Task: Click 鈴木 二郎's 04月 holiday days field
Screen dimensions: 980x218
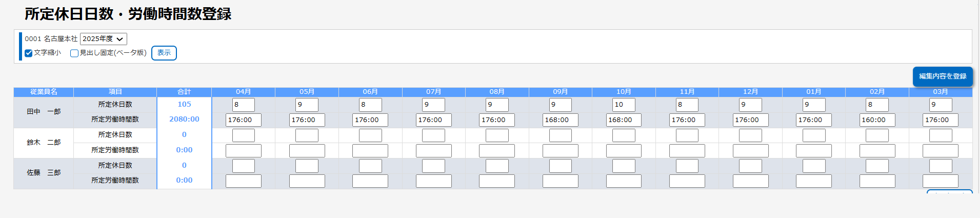Action: (x=244, y=135)
